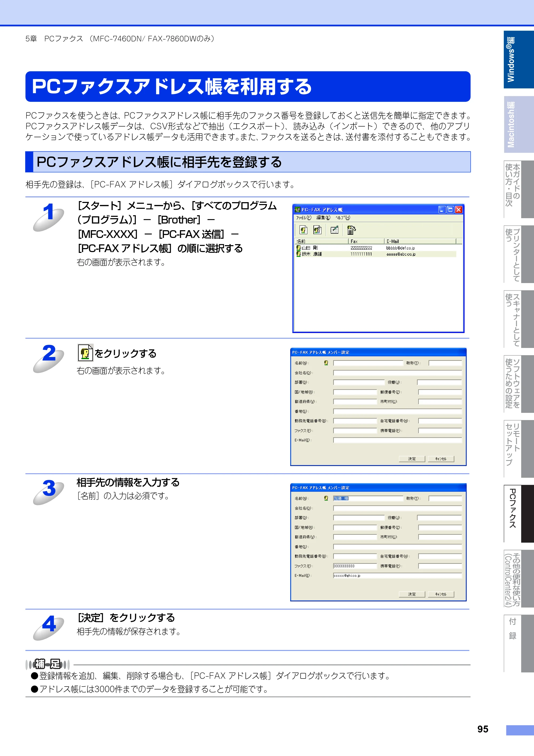Open the その他の便利な使い方 ControlCenter4 tab
Viewport: 534px width, 756px height.
tap(519, 578)
